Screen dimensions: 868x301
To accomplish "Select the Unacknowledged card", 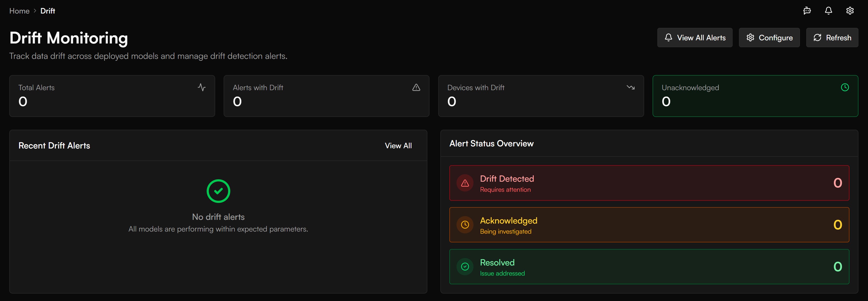I will point(755,96).
